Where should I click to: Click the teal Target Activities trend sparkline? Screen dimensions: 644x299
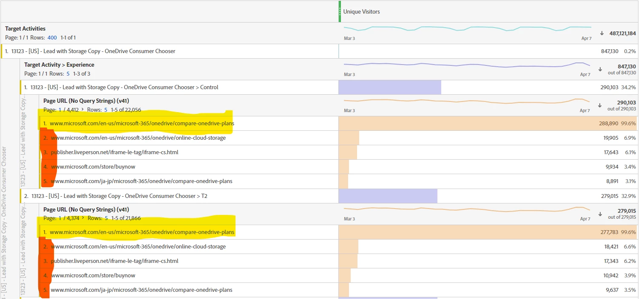point(468,29)
